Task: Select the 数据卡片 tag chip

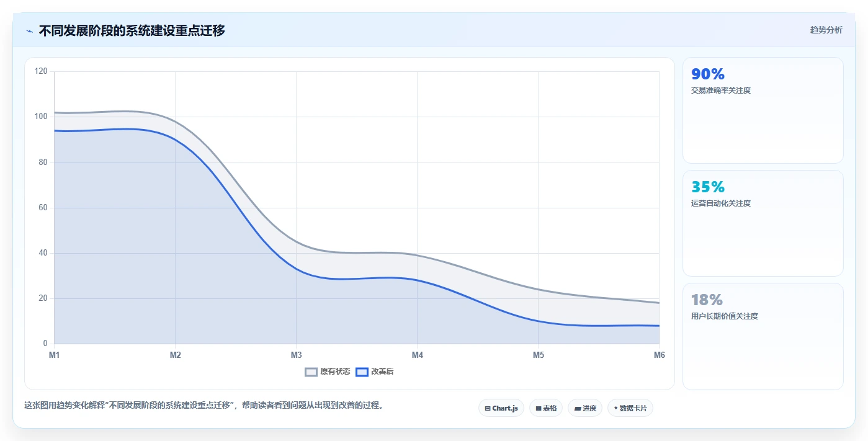Action: coord(630,408)
